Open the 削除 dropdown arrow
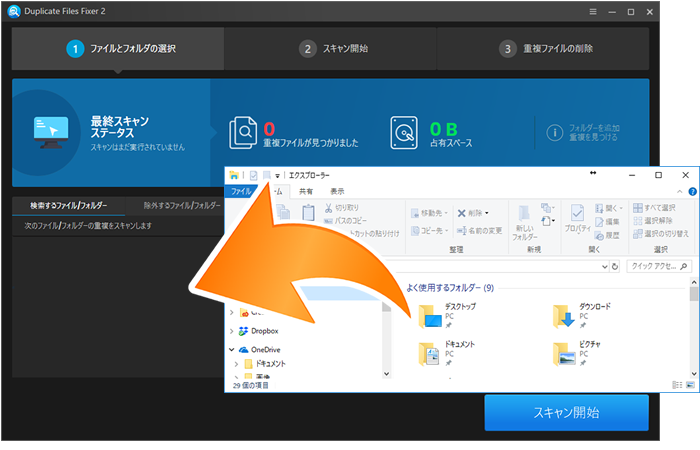 [x=487, y=213]
